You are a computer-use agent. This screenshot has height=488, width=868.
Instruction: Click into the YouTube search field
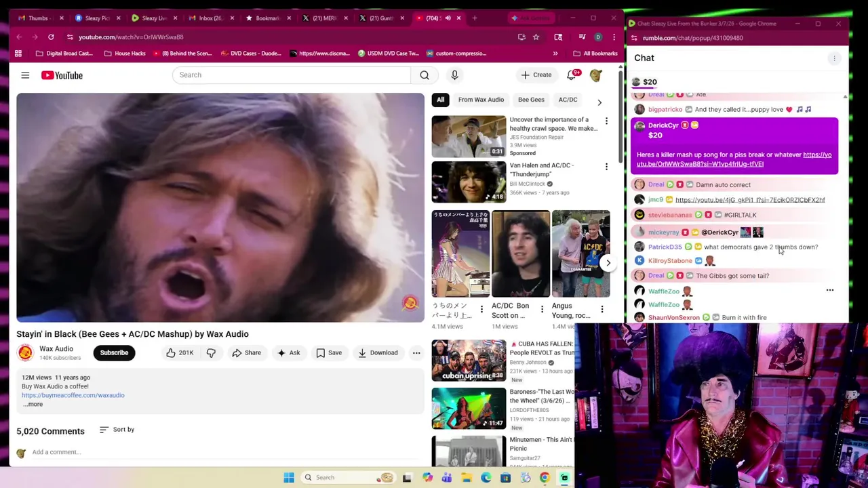(292, 75)
